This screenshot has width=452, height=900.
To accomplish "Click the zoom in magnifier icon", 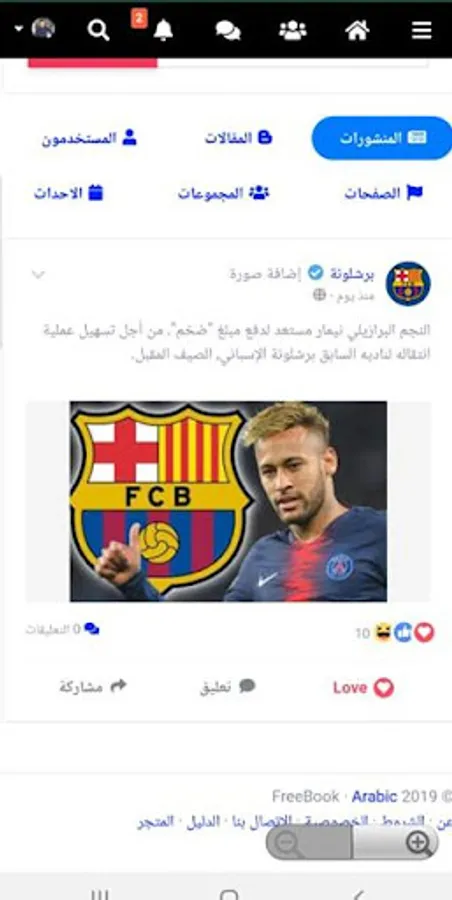I will coord(418,843).
